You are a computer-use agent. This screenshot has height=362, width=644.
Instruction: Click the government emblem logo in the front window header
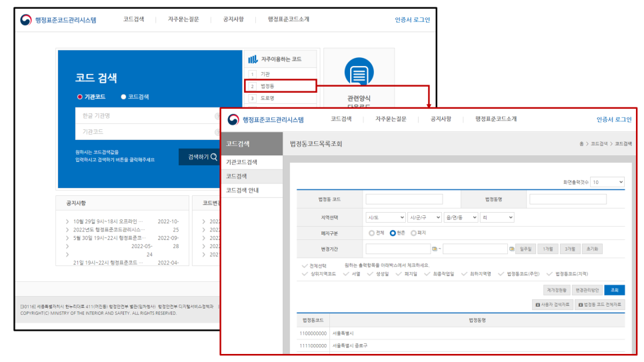233,119
